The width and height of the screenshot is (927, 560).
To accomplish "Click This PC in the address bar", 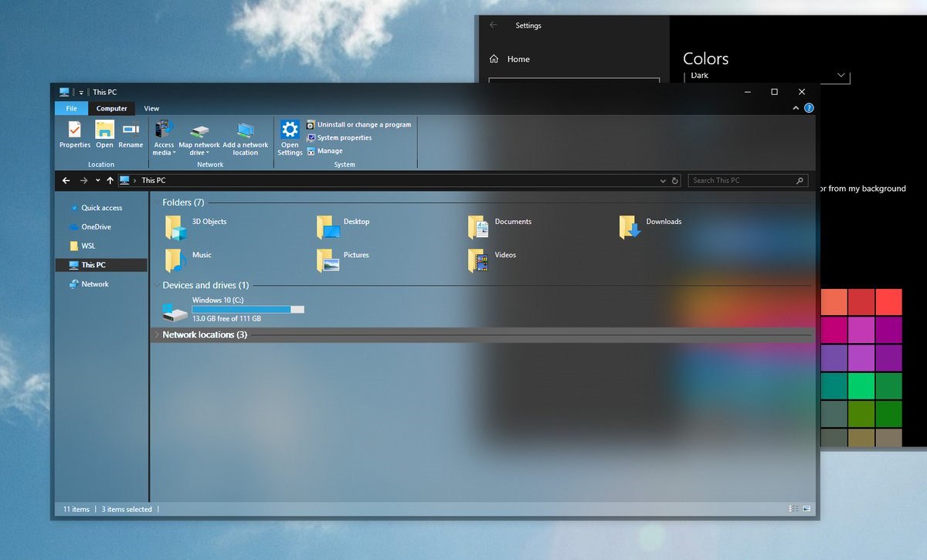I will click(x=154, y=181).
